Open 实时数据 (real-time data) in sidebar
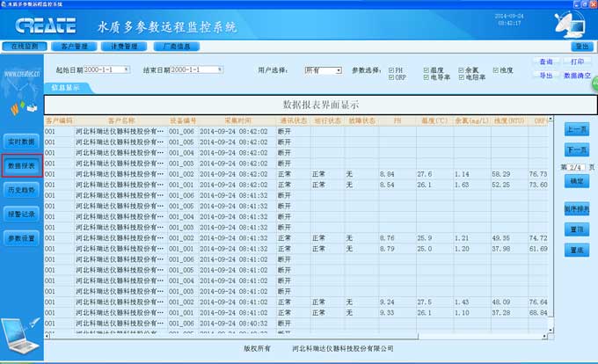Viewport: 598px width, 364px height. coord(21,142)
